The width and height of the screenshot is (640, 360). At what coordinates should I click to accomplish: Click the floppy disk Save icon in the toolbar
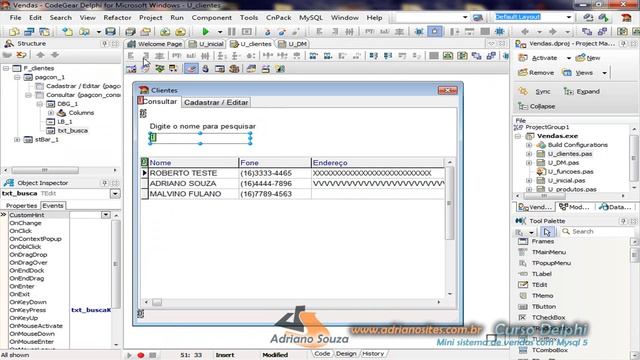(x=110, y=31)
